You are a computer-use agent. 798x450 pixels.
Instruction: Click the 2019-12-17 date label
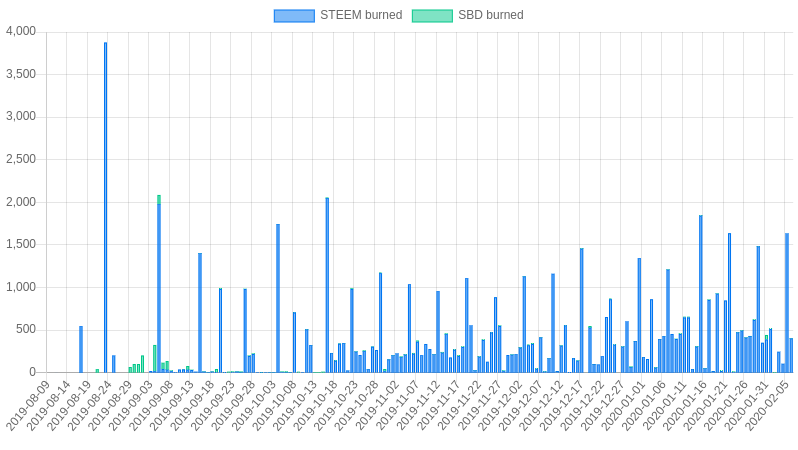click(561, 405)
